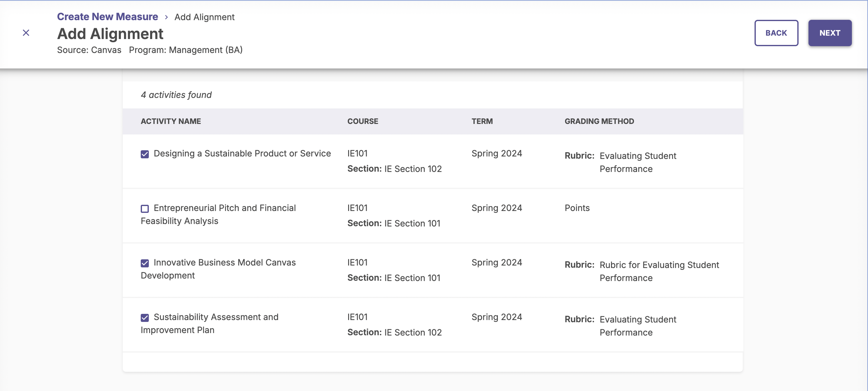The width and height of the screenshot is (868, 391).
Task: Click Section IE Section 102 in first row
Action: 394,169
